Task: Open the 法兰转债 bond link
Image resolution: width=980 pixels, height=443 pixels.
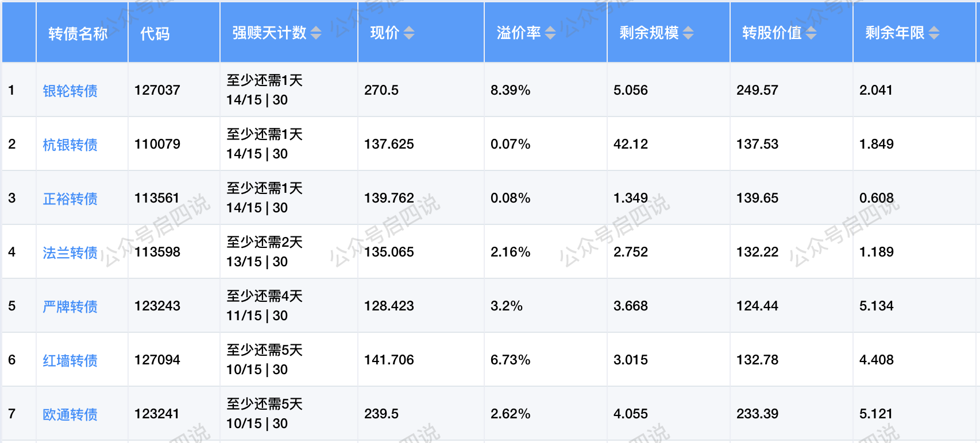Action: [x=70, y=252]
